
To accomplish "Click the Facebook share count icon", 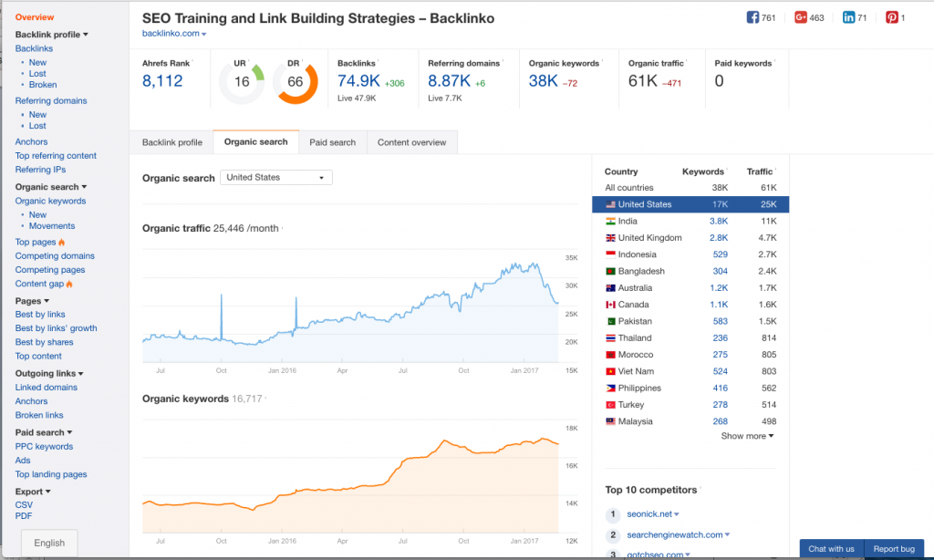I will (x=752, y=17).
